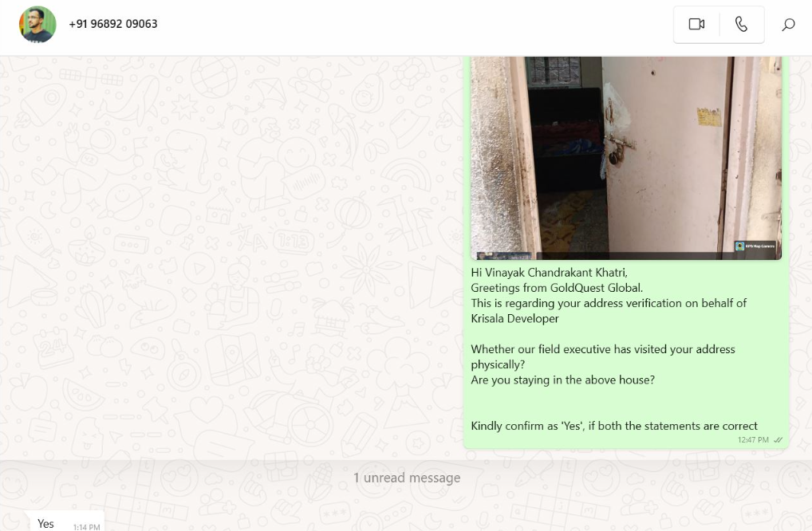Screen dimensions: 812x531
Task: Select the incoming Yes reply message
Action: click(x=65, y=521)
